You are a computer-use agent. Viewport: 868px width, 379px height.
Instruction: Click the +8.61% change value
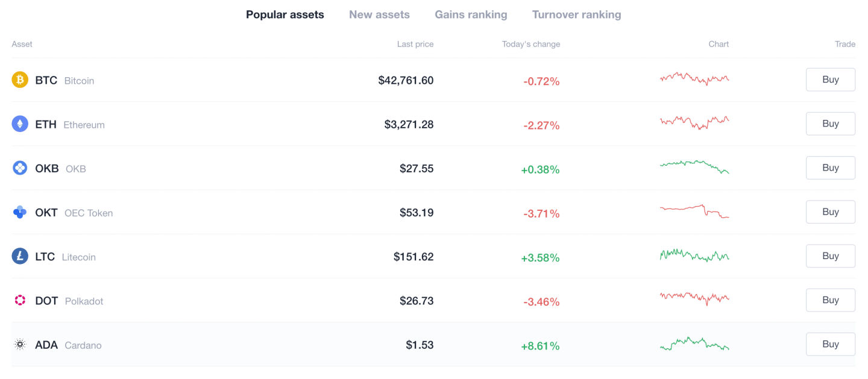540,346
